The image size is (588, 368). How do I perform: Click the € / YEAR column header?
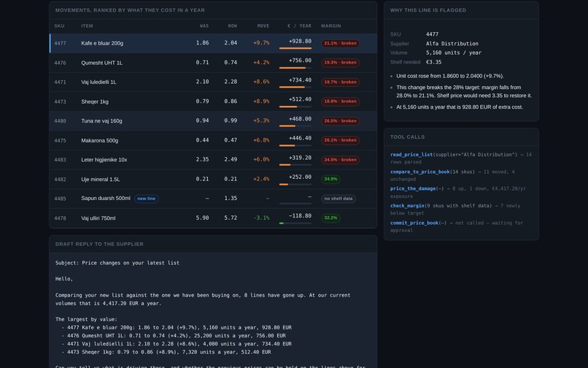(x=299, y=26)
